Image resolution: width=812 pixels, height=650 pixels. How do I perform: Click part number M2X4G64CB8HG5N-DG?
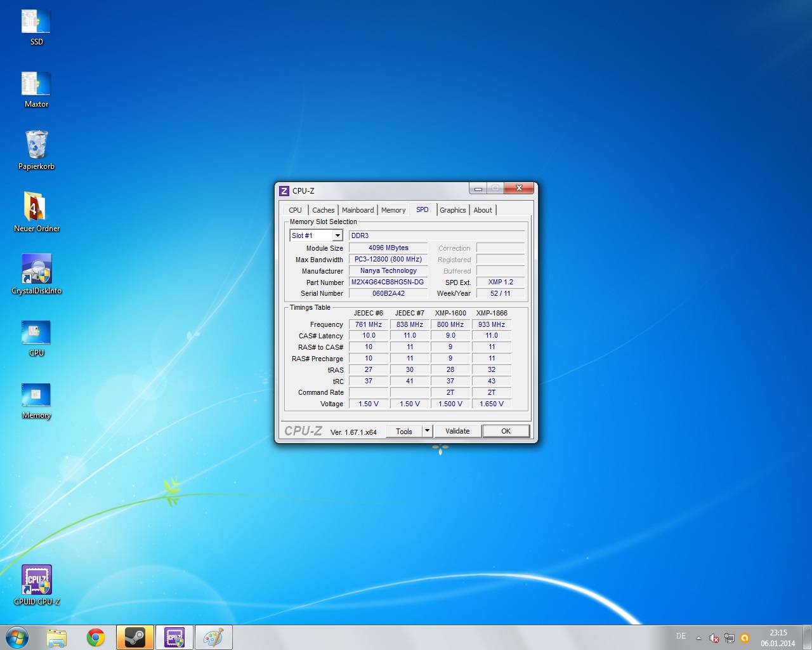(388, 282)
